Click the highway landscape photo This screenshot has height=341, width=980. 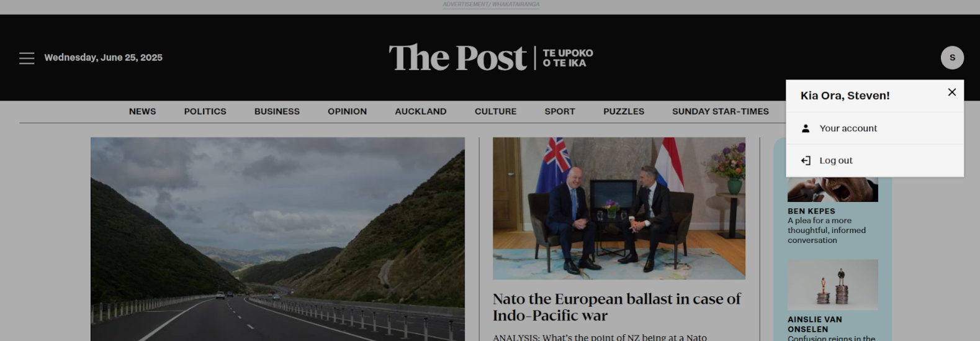[x=277, y=239]
